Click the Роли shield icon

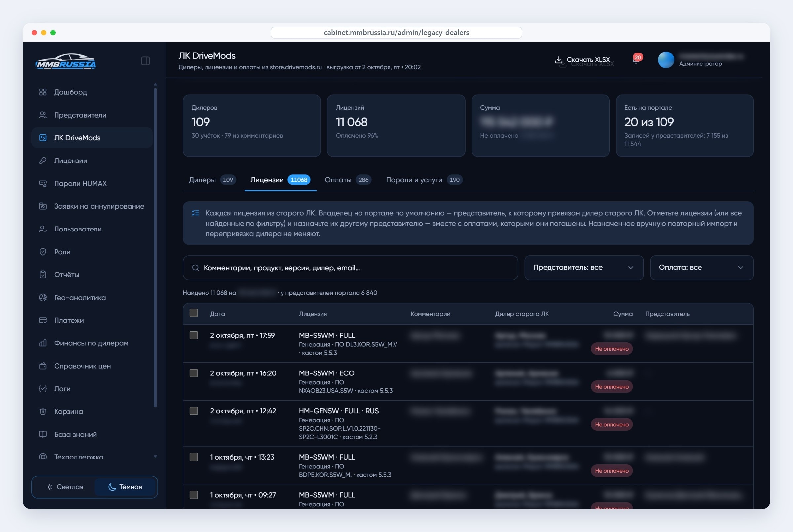click(43, 252)
